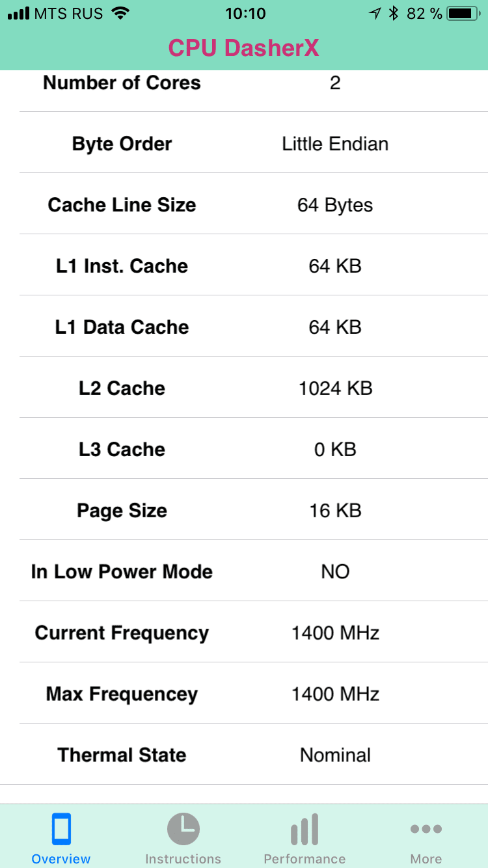488x868 pixels.
Task: Open the Instructions clock icon
Action: [183, 829]
